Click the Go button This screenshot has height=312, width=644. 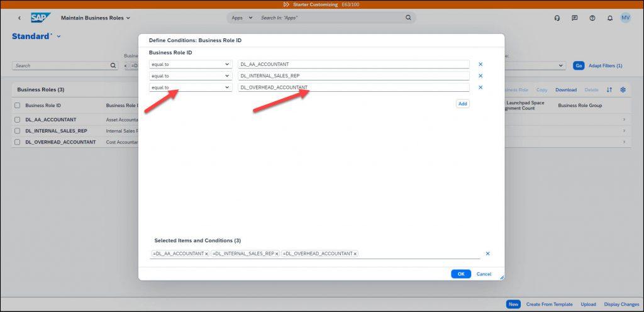[579, 65]
